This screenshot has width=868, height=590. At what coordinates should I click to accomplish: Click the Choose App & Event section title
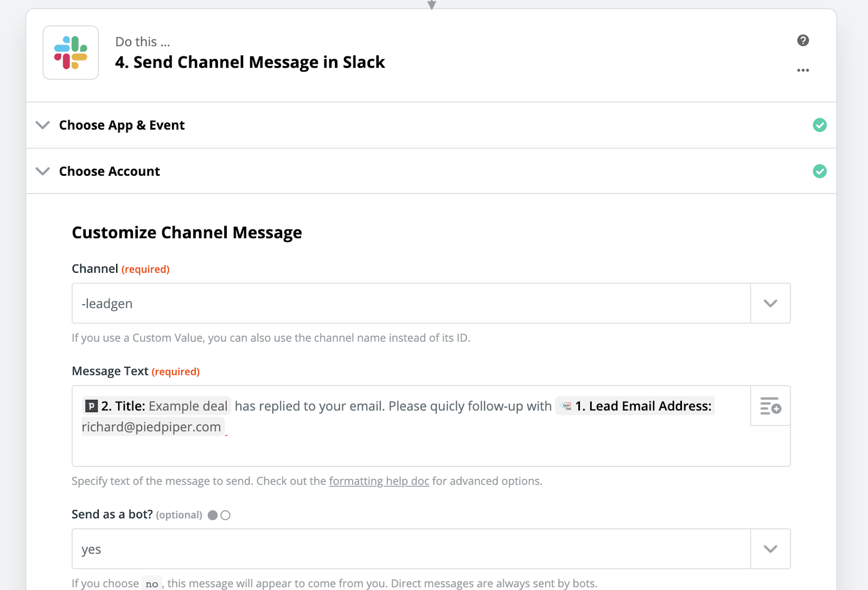click(122, 125)
